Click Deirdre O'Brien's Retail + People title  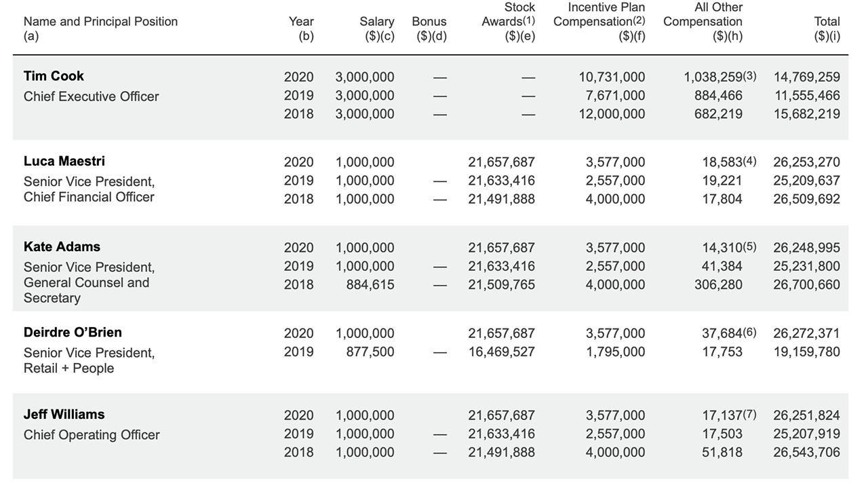[x=68, y=368]
